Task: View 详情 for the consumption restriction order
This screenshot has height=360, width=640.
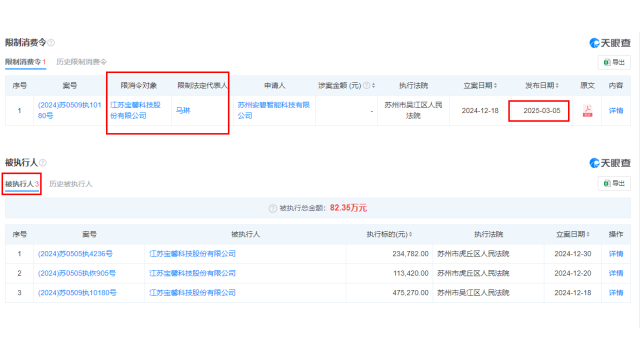Action: pos(616,111)
